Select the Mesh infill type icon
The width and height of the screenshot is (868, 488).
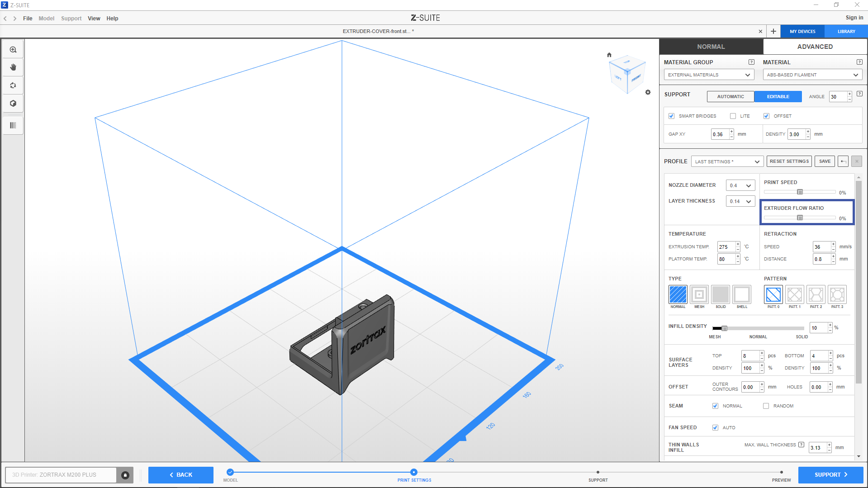point(699,295)
